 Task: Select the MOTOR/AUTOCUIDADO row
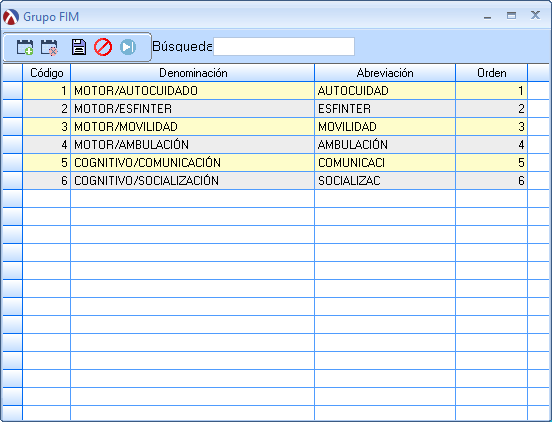pyautogui.click(x=275, y=91)
